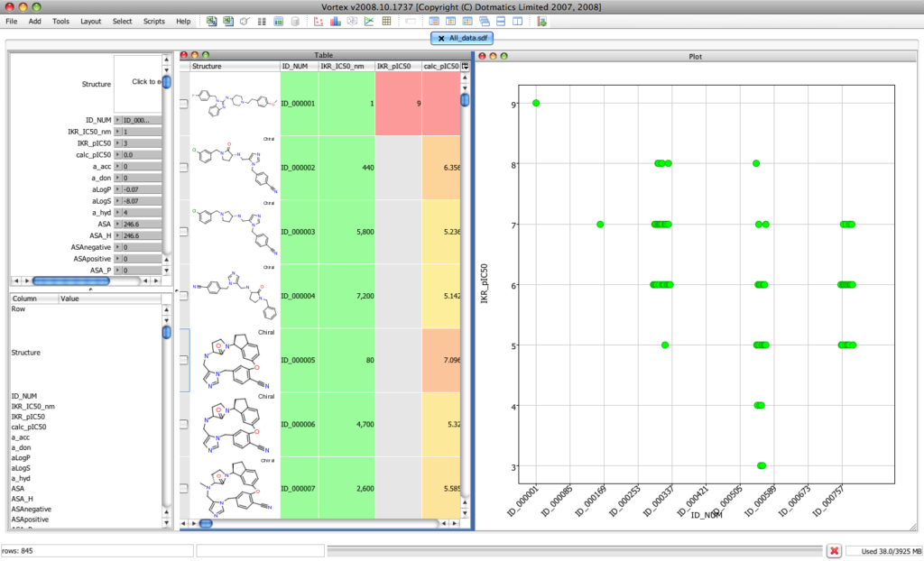Close the All_data.sdf tab with X
Image resolution: width=924 pixels, height=561 pixels.
441,38
